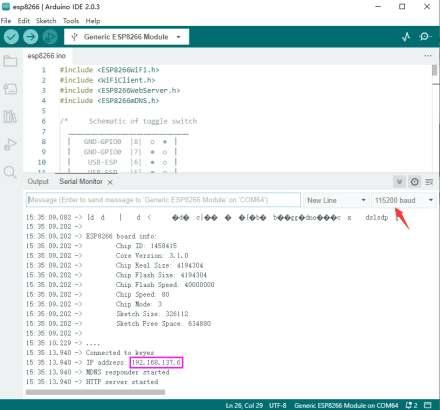This screenshot has height=410, width=440.
Task: Click the #include <WiFiClient.h> code line
Action: (x=107, y=80)
